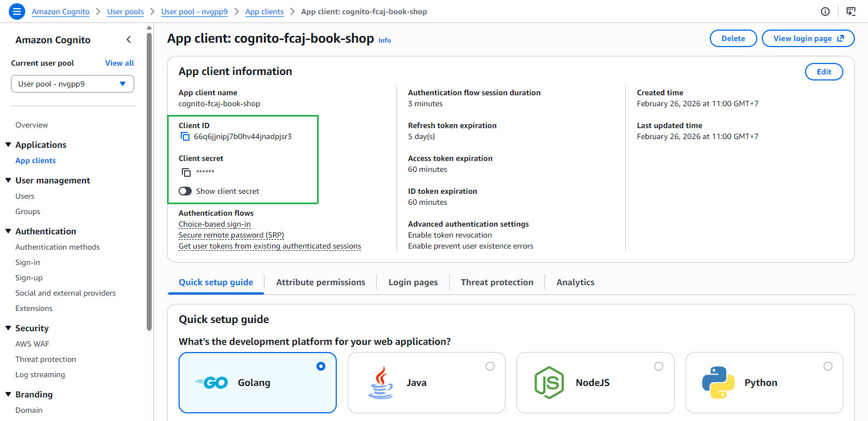Click the '5 day(s)' refresh token value
This screenshot has height=421, width=868.
(x=422, y=136)
